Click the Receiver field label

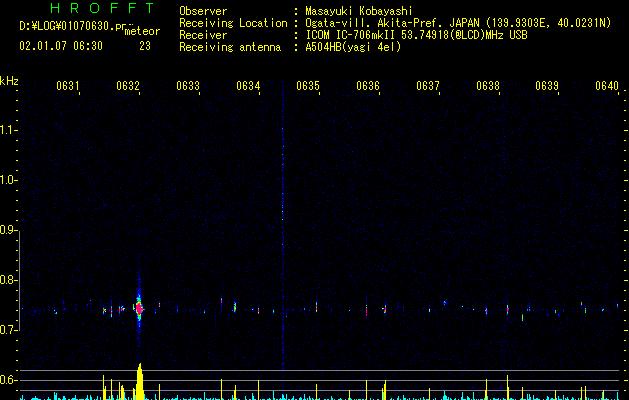(x=203, y=35)
